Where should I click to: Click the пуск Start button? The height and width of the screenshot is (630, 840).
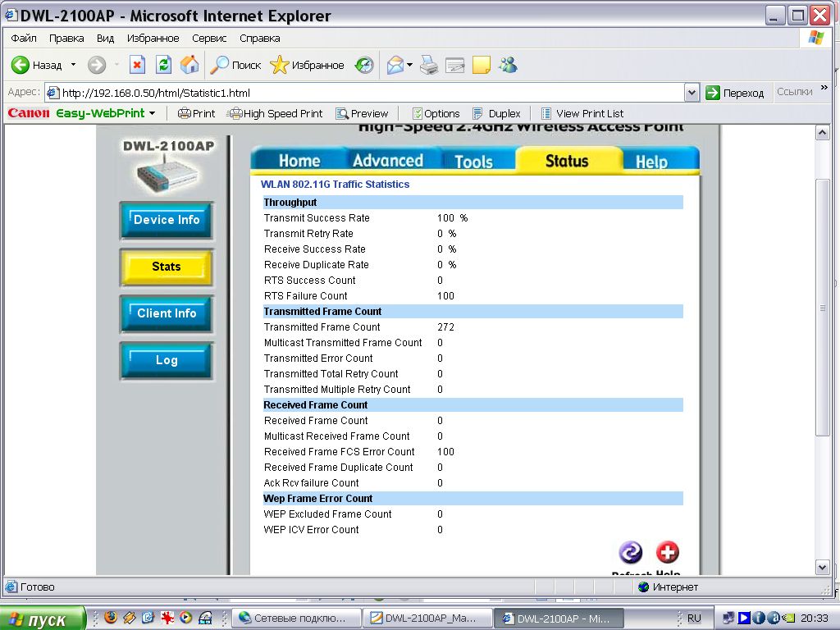coord(43,619)
